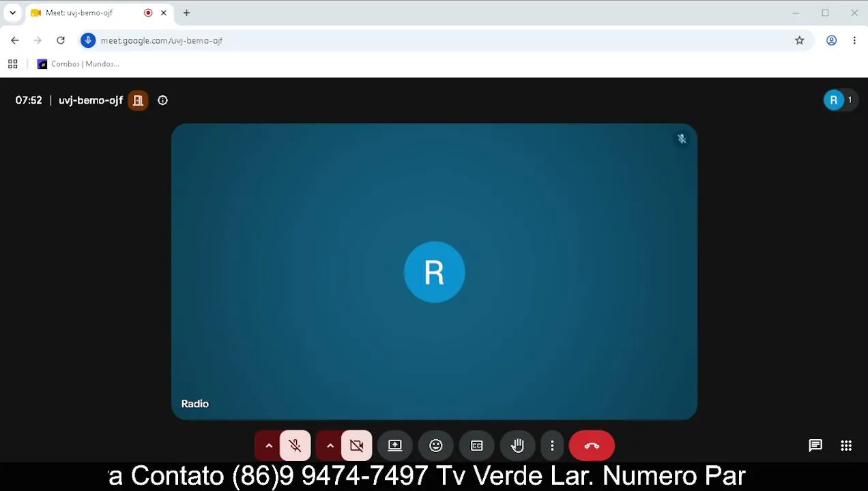Open the Chrome profile menu
The height and width of the screenshot is (491, 868).
832,40
